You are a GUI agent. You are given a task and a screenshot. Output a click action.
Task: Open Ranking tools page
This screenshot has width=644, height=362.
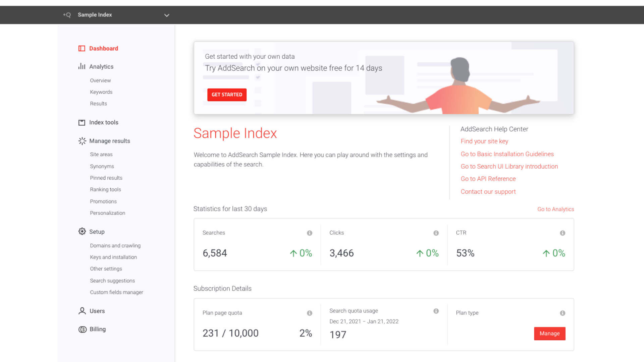105,189
